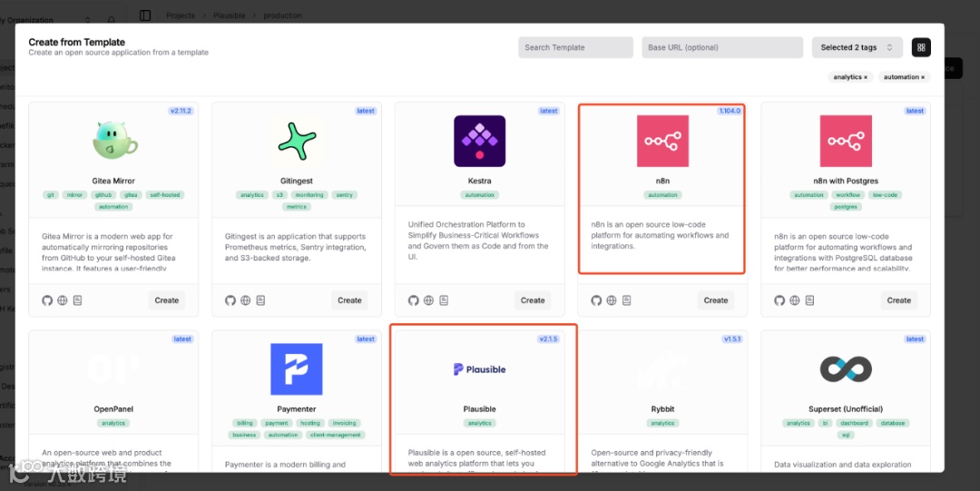Click the OpenPanel card title
The height and width of the screenshot is (491, 980).
click(x=113, y=409)
